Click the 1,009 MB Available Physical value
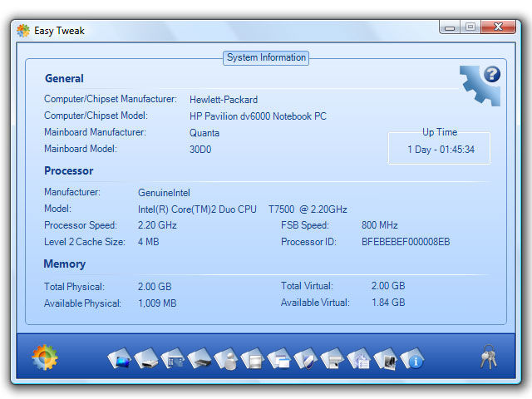The width and height of the screenshot is (532, 399). [x=157, y=303]
